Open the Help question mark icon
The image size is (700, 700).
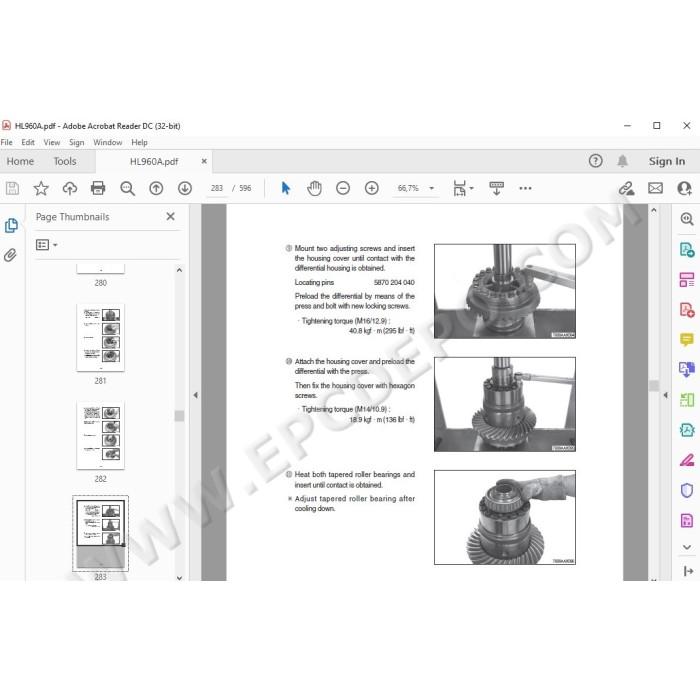(x=596, y=161)
